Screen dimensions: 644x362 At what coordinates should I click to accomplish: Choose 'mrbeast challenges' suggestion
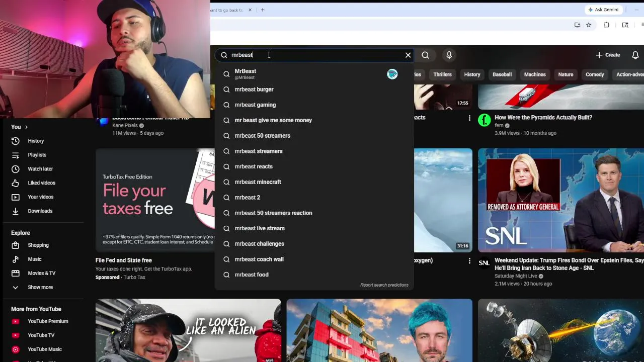point(314,244)
